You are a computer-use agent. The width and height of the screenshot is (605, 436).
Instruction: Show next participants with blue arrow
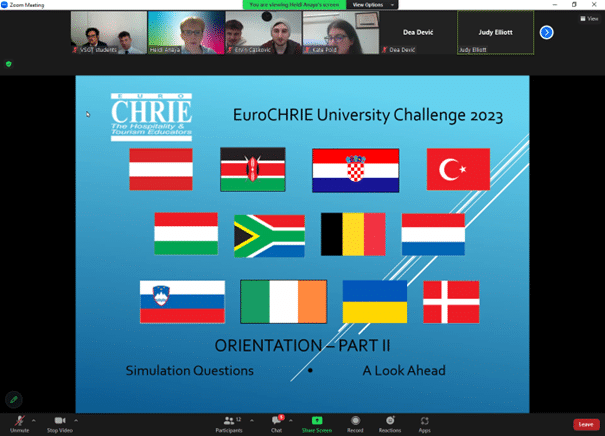[546, 32]
